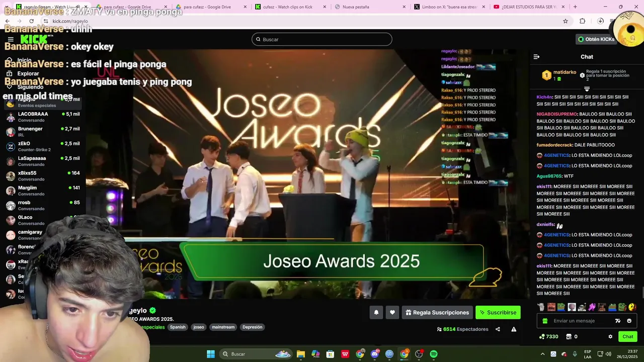The image size is (644, 362).
Task: Switch to 'cufasz - Watch clips on Kick' tab
Action: 290,7
